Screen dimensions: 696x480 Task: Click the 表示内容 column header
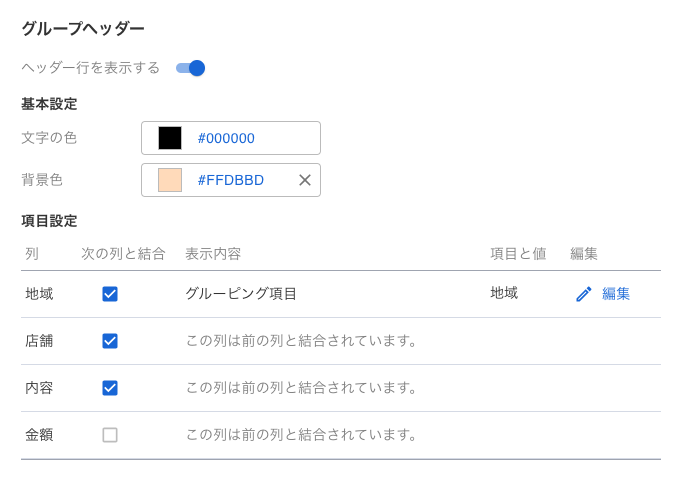(213, 254)
